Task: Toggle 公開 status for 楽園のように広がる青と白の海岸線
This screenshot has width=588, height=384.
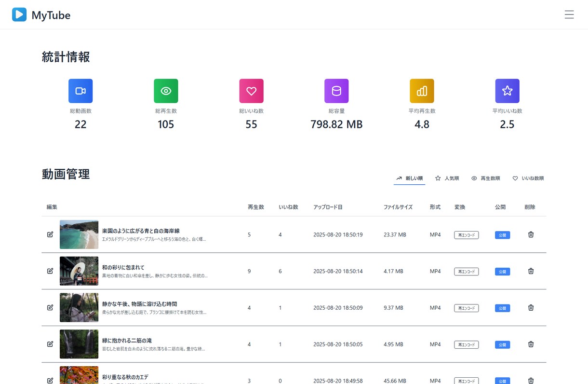Action: [502, 235]
